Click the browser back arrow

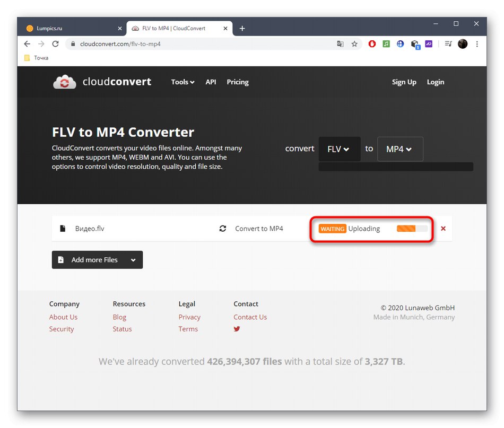coord(27,44)
